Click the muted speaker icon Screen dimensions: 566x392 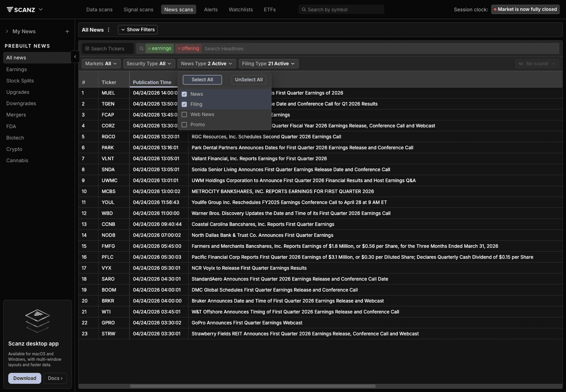(521, 64)
